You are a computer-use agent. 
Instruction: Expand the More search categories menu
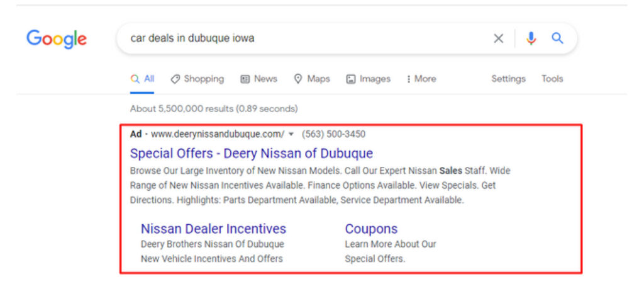coord(421,79)
